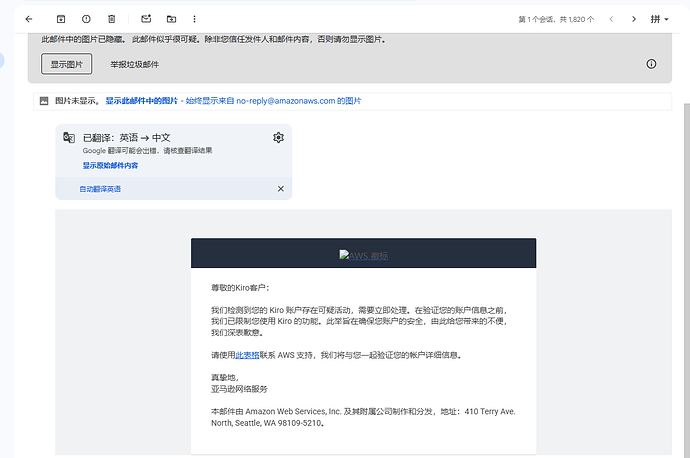Go to the older conversation arrow
The image size is (690, 458).
click(x=634, y=19)
